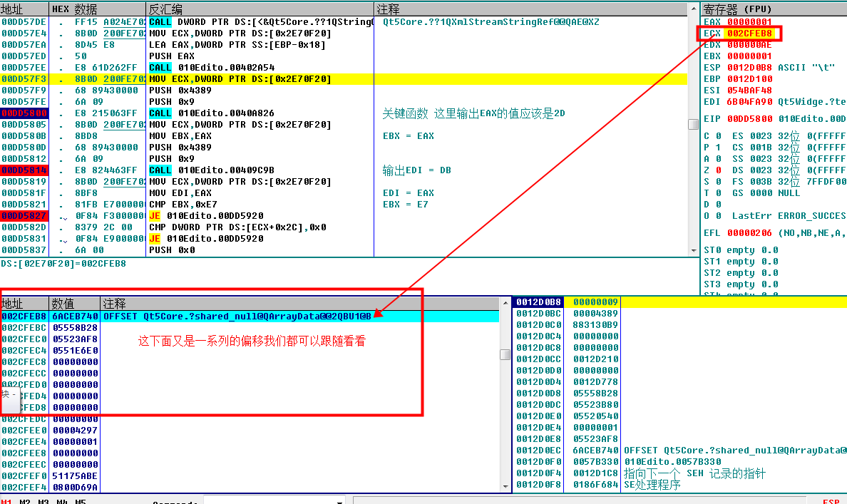Select EDX register value 000000AE
The width and height of the screenshot is (847, 504).
point(749,45)
